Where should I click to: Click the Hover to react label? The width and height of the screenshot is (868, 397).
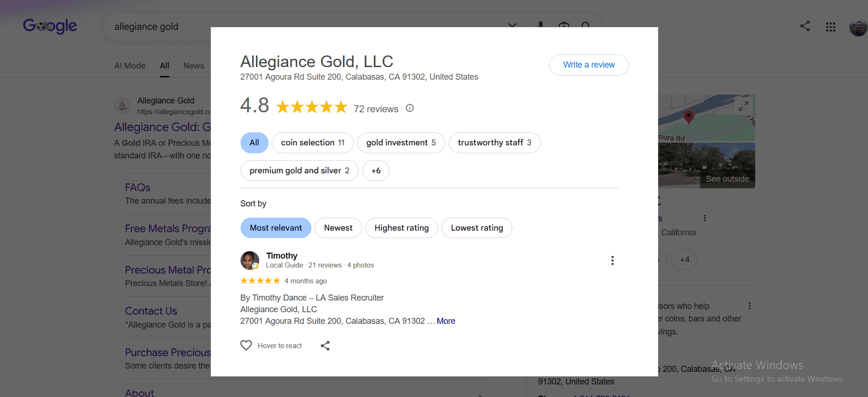pos(280,346)
